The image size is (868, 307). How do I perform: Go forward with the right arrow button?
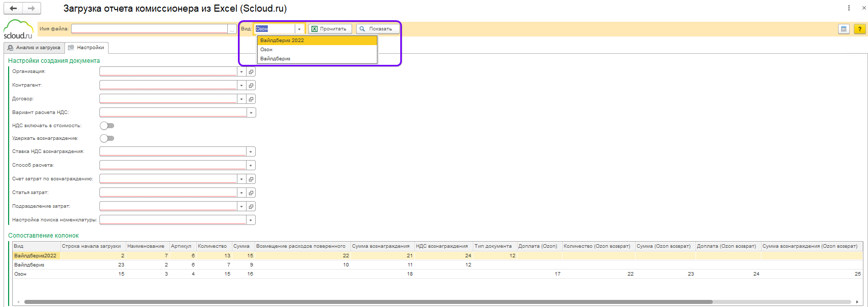click(31, 8)
